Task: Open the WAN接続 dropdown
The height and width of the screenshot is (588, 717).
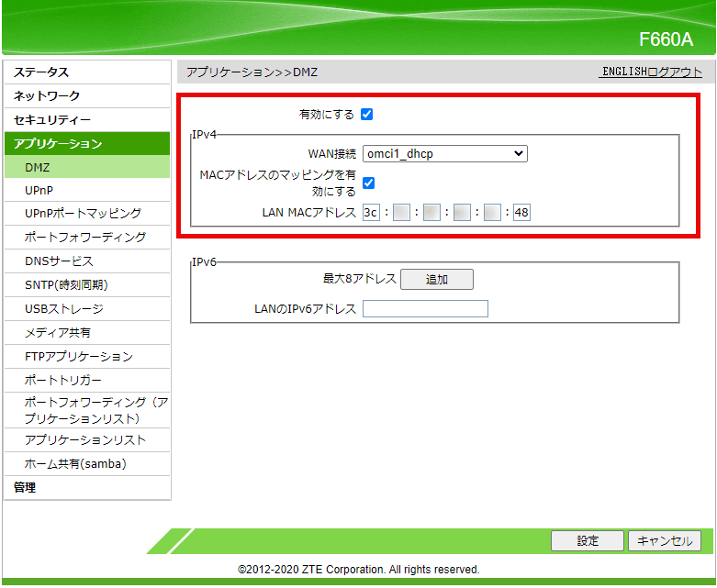Action: (444, 154)
